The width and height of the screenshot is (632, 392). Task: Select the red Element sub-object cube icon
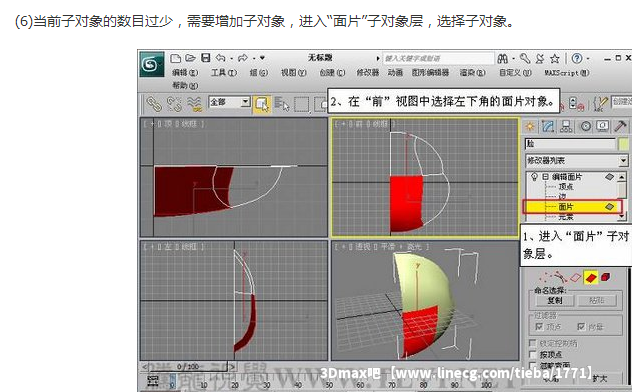(605, 277)
